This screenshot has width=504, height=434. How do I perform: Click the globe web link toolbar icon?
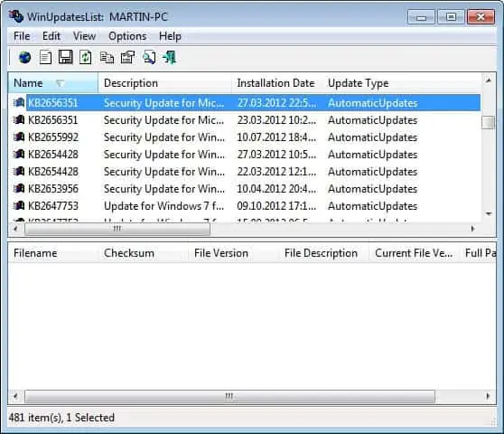click(24, 58)
